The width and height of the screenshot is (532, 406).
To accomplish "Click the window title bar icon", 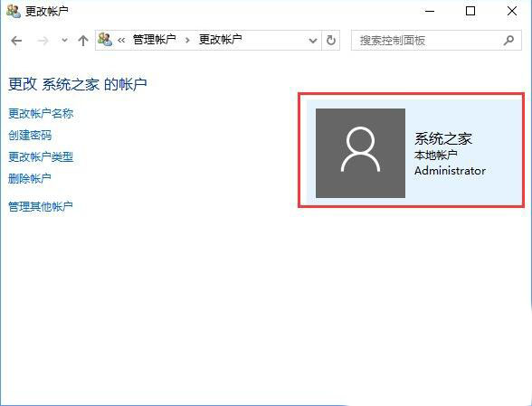I will [14, 11].
